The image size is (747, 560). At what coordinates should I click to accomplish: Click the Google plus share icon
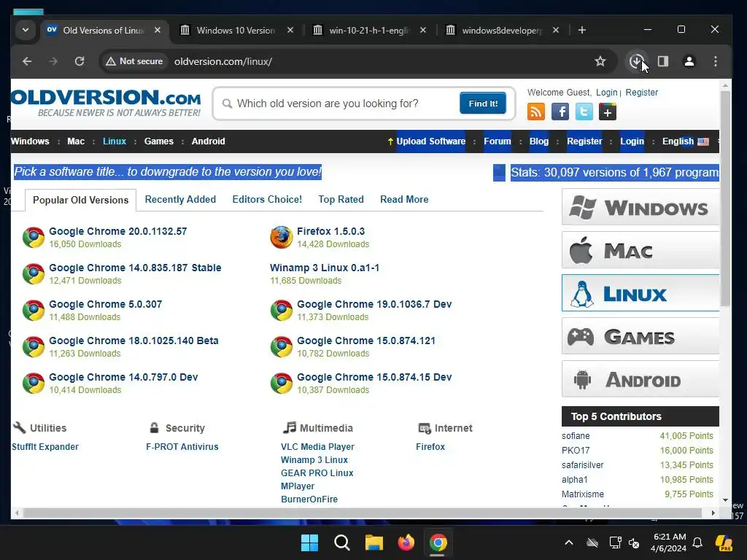click(x=608, y=112)
